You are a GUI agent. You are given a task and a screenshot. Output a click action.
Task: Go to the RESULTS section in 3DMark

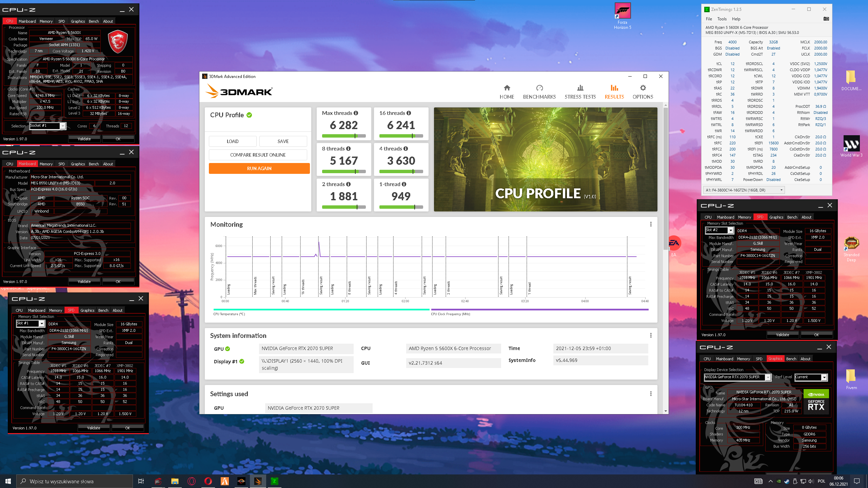[x=614, y=92]
